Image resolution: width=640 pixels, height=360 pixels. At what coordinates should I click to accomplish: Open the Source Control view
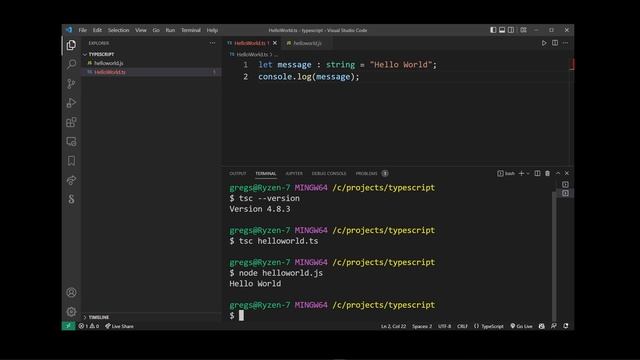[71, 84]
